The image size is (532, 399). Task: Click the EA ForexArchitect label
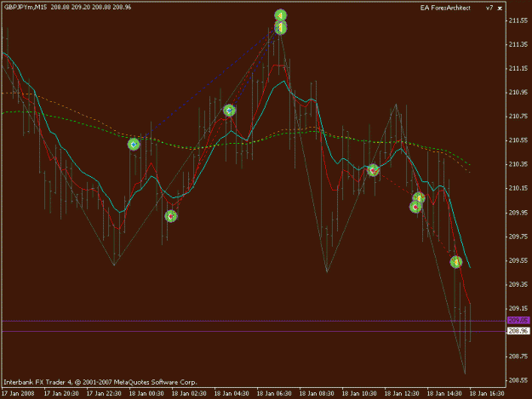445,8
